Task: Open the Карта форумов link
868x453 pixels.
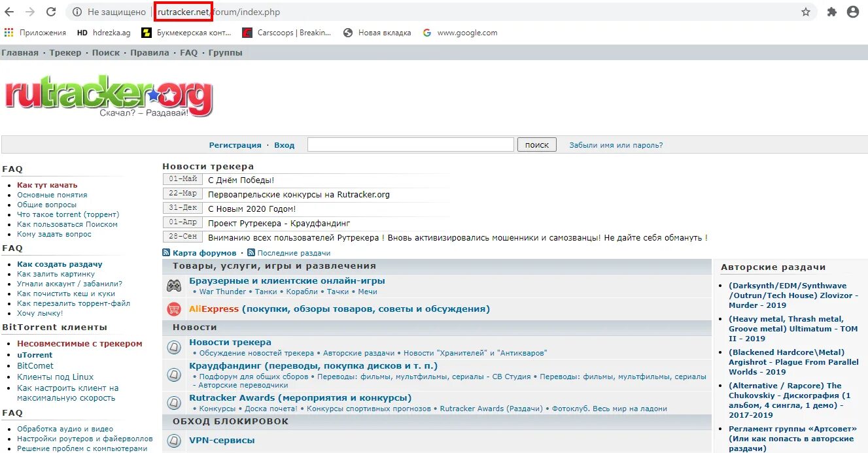Action: pos(204,253)
